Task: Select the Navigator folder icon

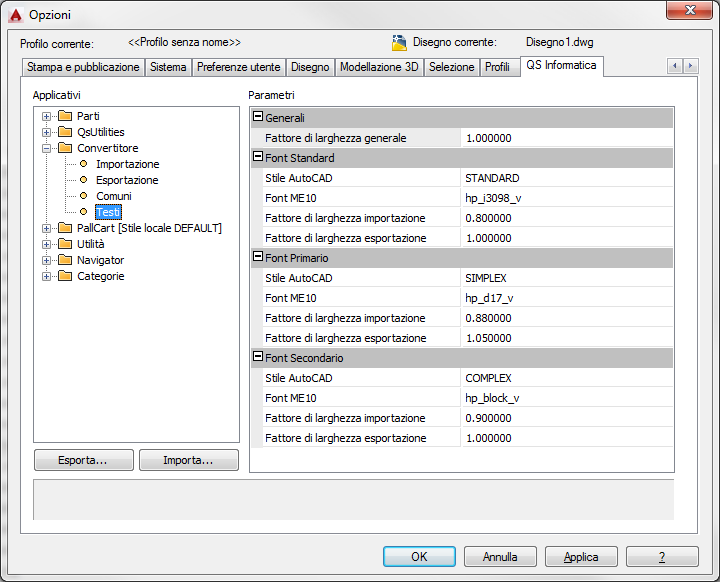Action: pos(65,260)
